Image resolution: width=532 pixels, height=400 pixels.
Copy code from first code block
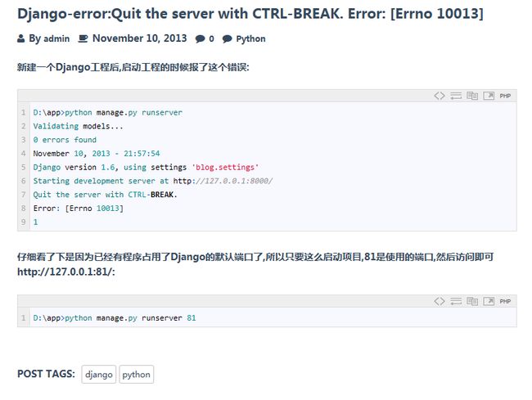click(472, 96)
